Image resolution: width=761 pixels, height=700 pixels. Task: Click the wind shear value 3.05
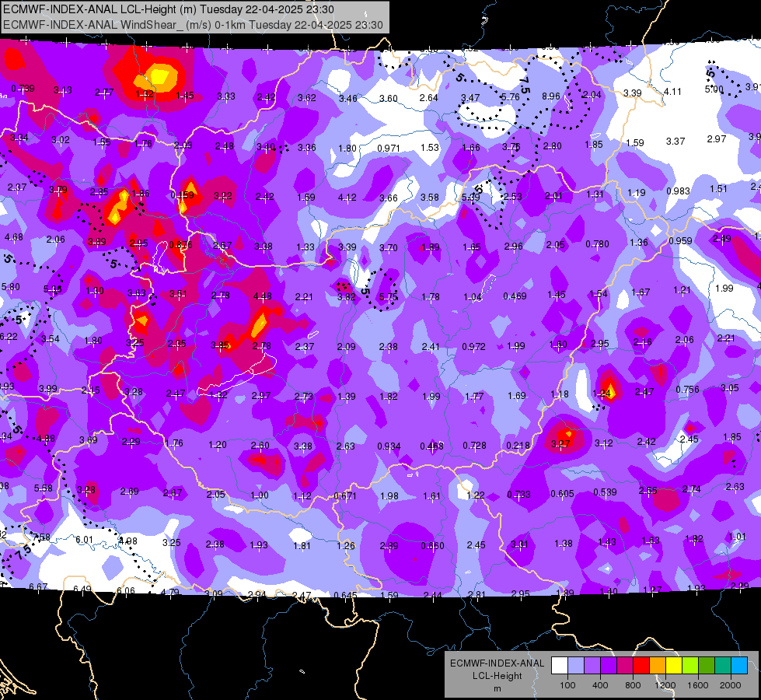730,387
